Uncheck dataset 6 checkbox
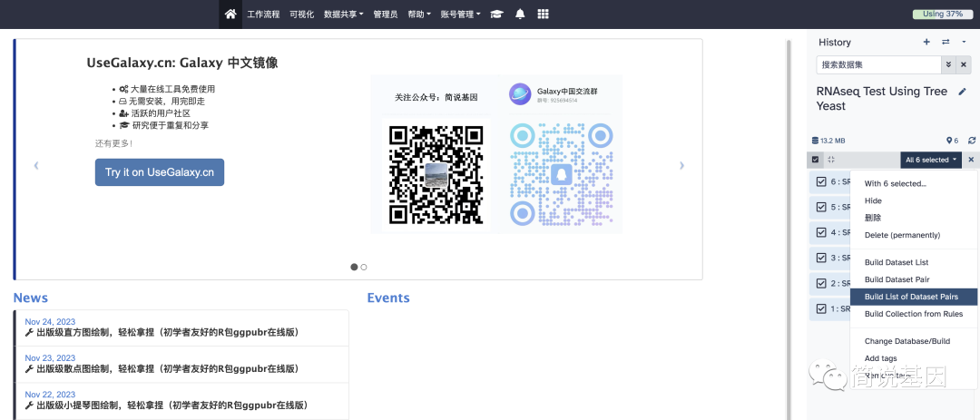 tap(821, 181)
